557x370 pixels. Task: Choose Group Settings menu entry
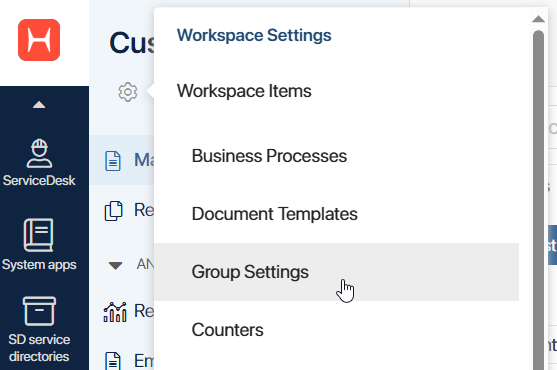click(x=336, y=272)
